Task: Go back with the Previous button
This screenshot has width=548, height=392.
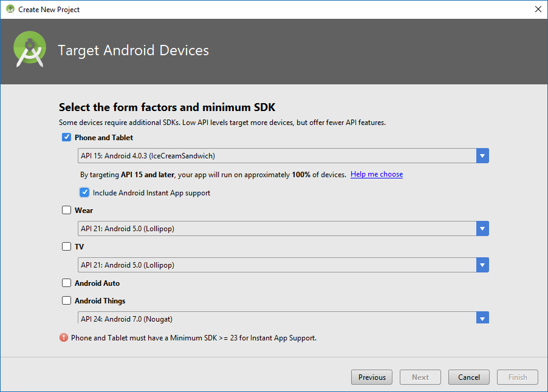Action: click(x=372, y=377)
